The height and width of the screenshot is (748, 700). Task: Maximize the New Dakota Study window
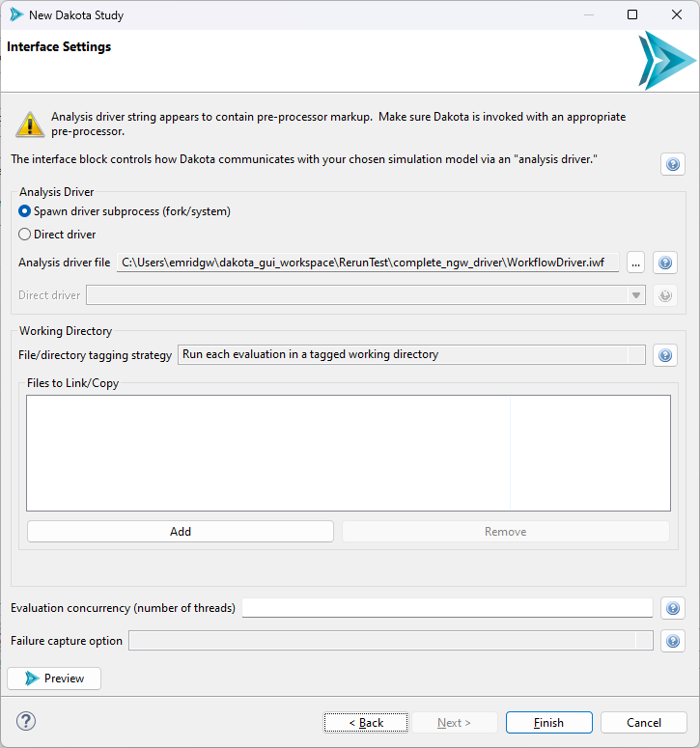click(x=632, y=14)
